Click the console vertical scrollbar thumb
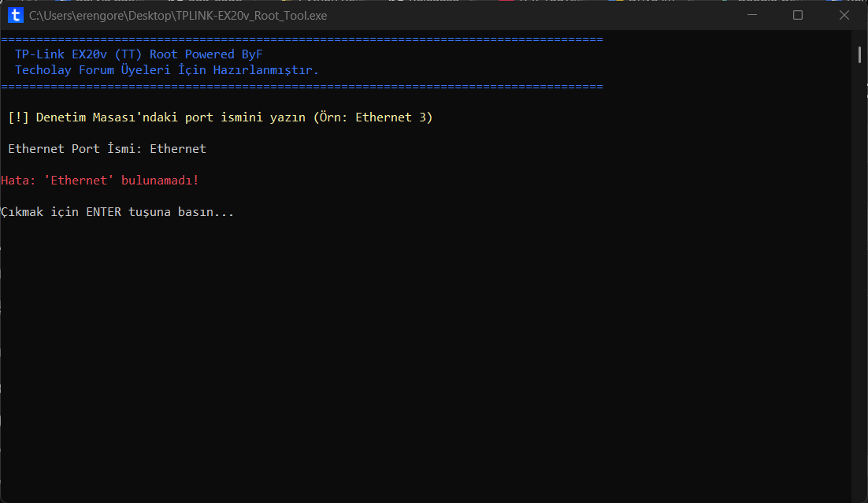The height and width of the screenshot is (503, 868). (x=859, y=55)
